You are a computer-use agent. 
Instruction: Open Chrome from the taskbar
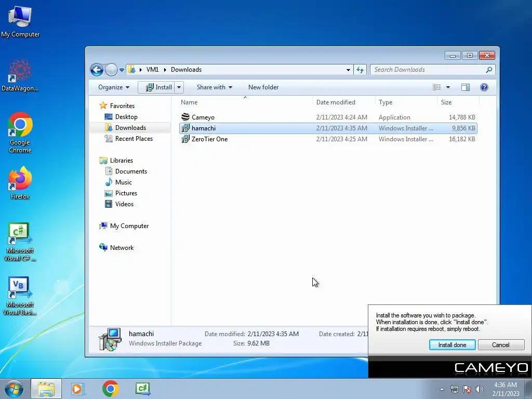[110, 389]
